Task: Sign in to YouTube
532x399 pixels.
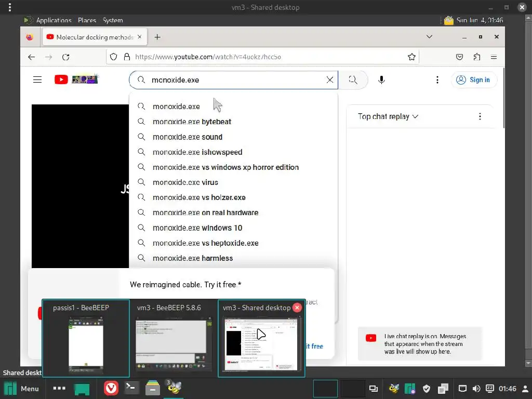Action: [474, 79]
